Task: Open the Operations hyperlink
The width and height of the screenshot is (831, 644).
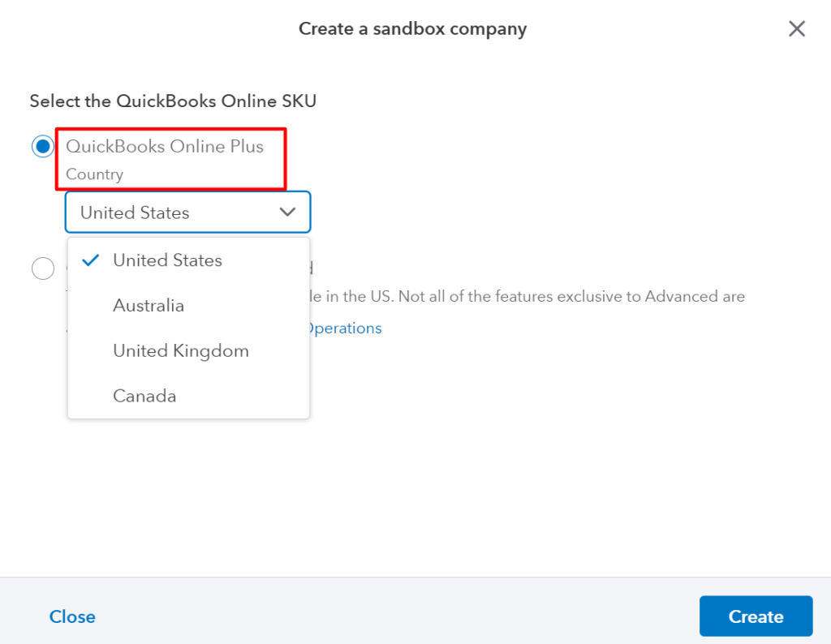Action: 346,328
